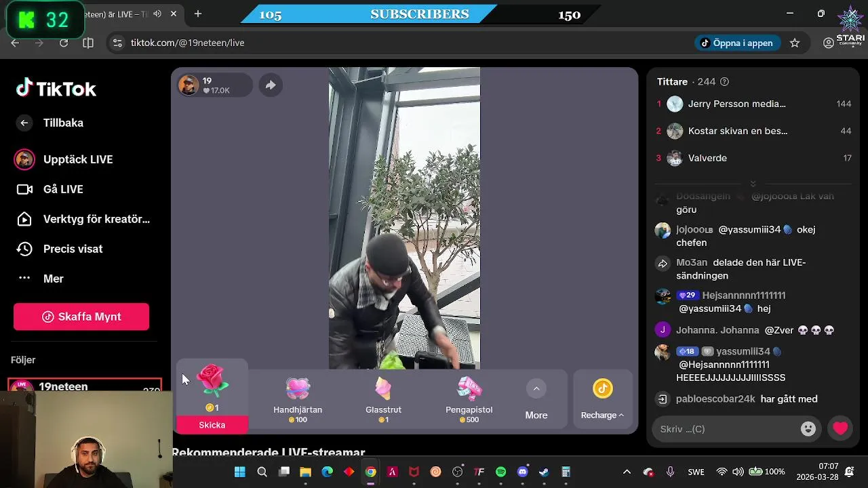Send the rose with Skicka button
Image resolution: width=868 pixels, height=488 pixels.
coord(212,425)
